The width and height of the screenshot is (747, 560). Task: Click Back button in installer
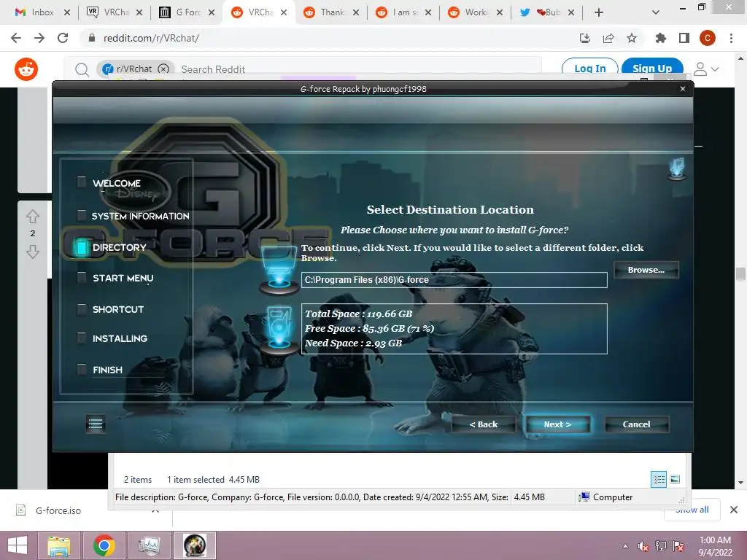coord(484,424)
